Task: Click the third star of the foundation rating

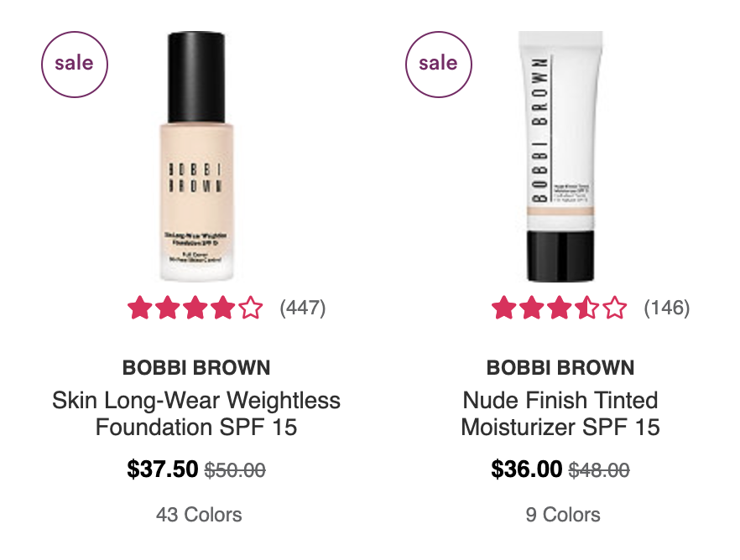Action: click(195, 308)
